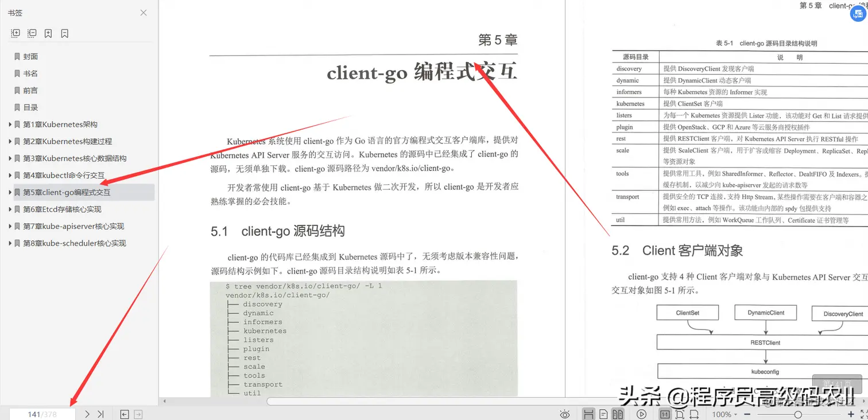868x420 pixels.
Task: Toggle fullscreen mode from bottom-right icon
Action: coord(863,414)
